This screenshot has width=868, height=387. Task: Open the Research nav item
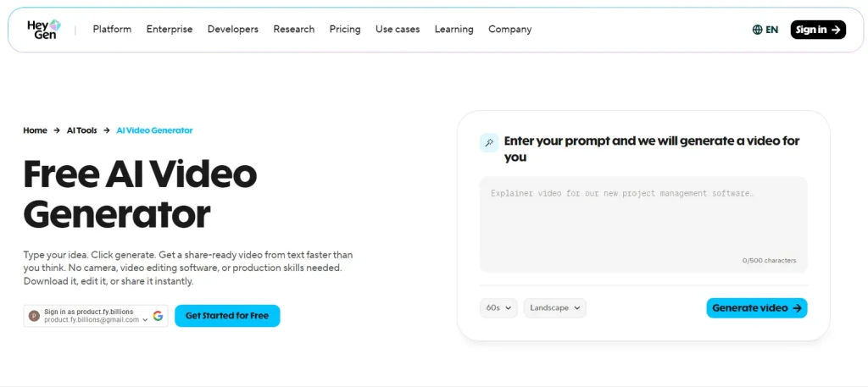click(294, 30)
